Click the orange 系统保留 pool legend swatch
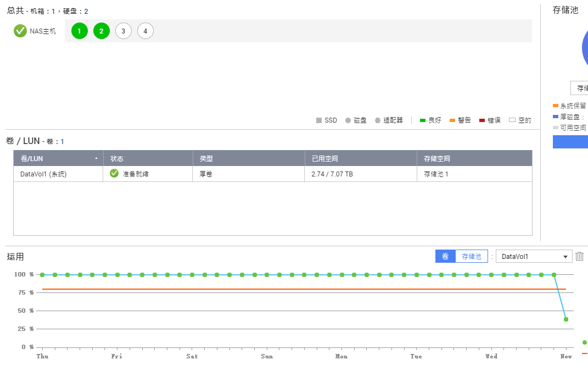Screen dimensions: 588x365 pos(556,106)
